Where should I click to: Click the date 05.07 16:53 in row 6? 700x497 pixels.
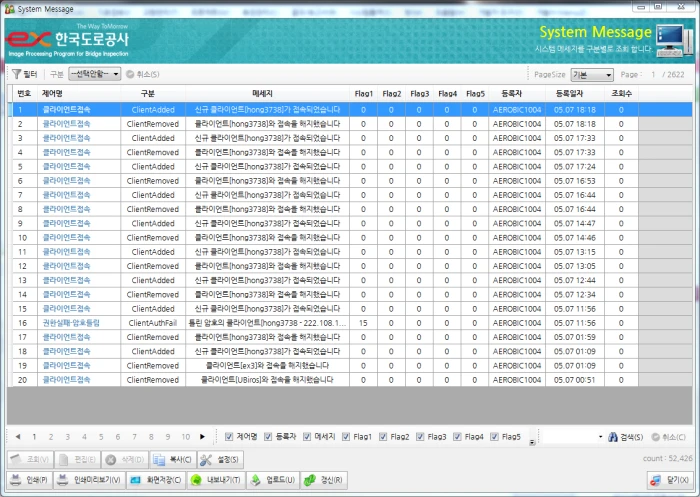tap(575, 180)
